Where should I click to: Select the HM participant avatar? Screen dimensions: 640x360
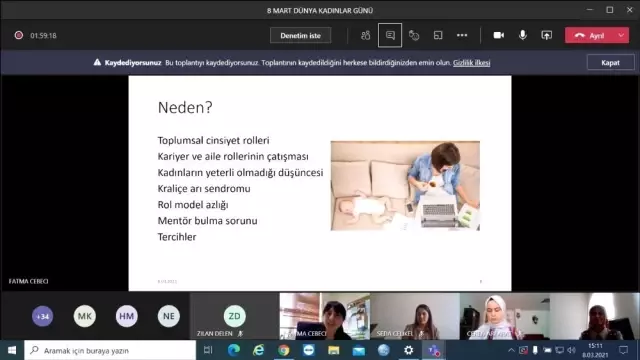point(127,316)
